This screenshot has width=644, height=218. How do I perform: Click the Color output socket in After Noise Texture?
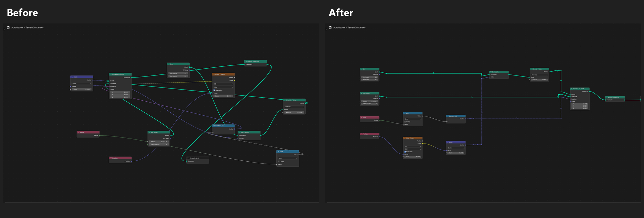(422, 143)
